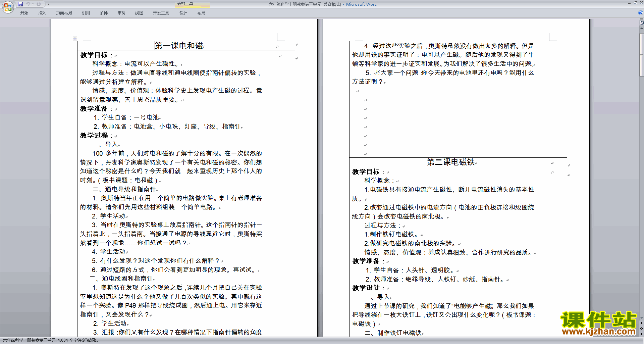Click line 6. 通过短路的方式
The width and height of the screenshot is (644, 344).
pyautogui.click(x=174, y=270)
